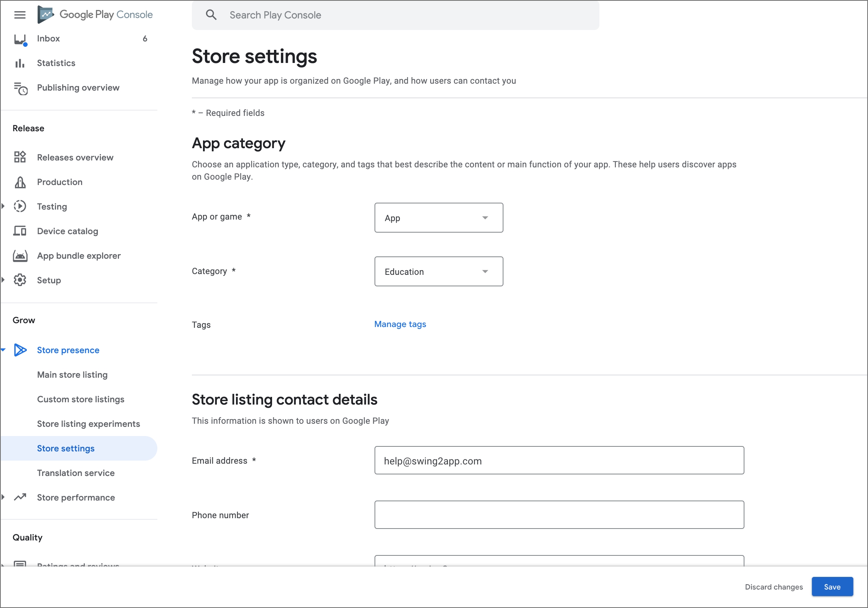Click the Manage tags link
The height and width of the screenshot is (608, 868).
pyautogui.click(x=400, y=324)
